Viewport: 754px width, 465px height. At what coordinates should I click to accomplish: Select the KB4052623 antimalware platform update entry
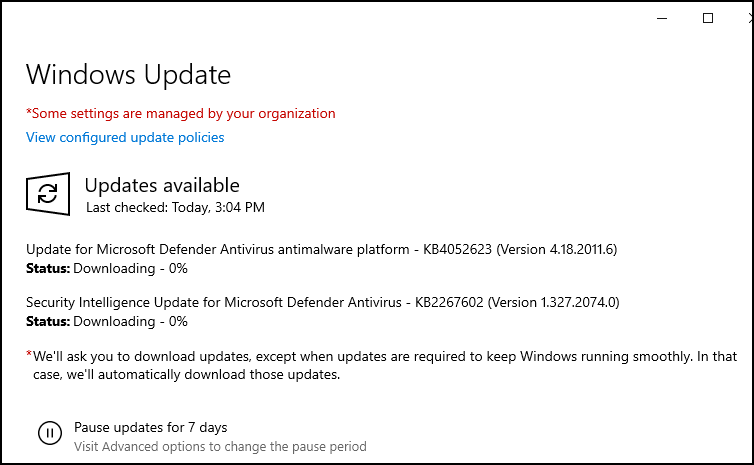pos(321,249)
